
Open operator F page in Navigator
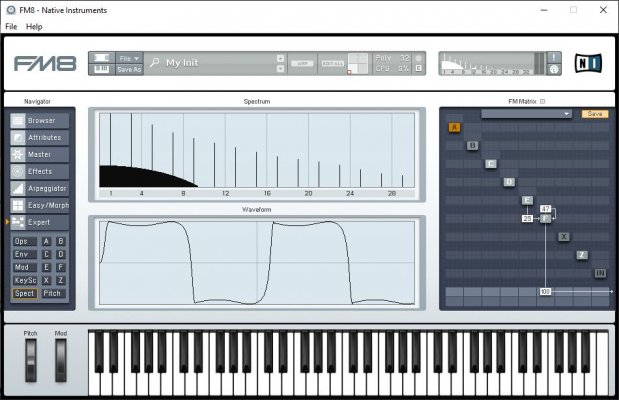click(x=61, y=267)
